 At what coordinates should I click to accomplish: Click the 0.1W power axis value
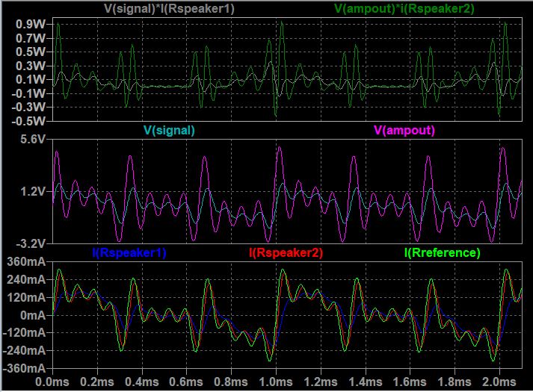(30, 79)
